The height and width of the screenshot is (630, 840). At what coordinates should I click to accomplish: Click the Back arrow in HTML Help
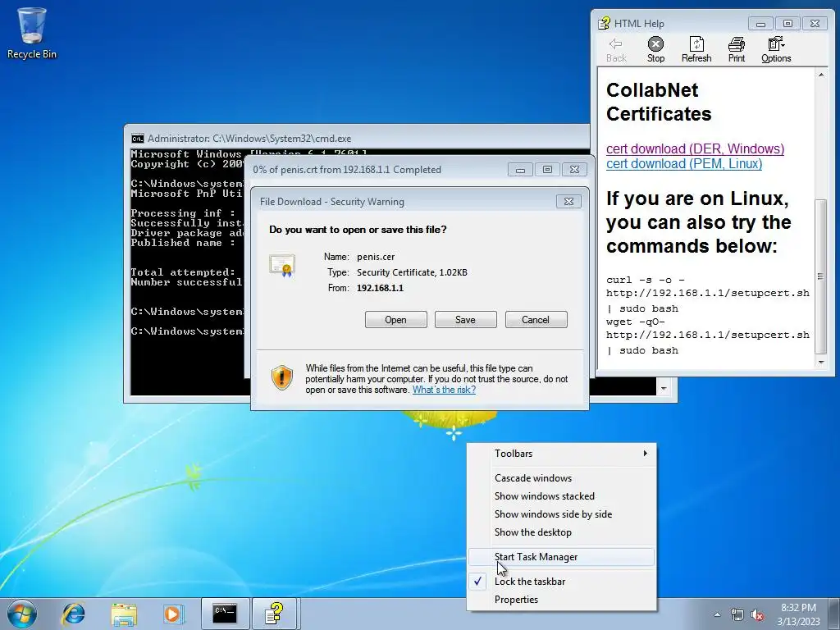pos(616,50)
